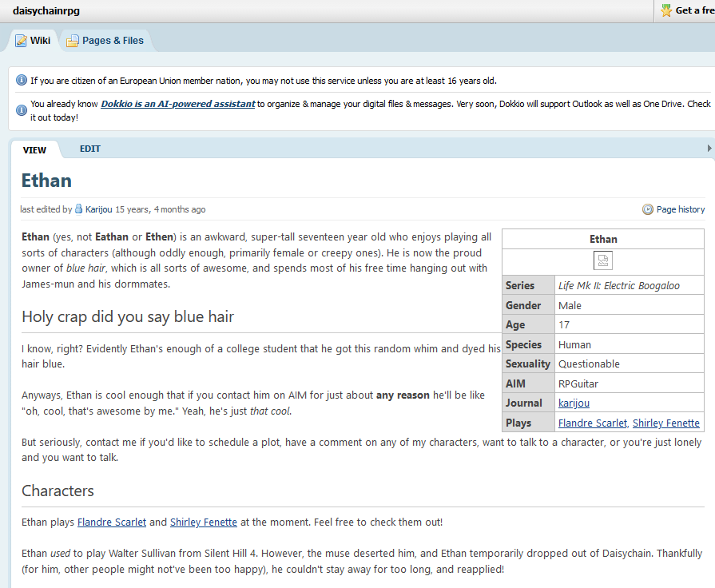Click the 'Male' gender value

coord(570,306)
